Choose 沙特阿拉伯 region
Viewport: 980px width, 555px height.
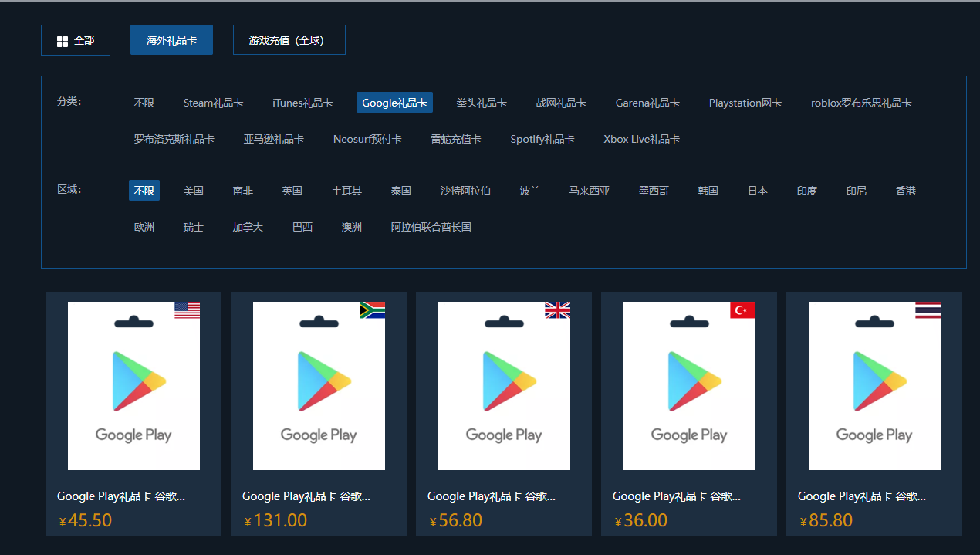(x=465, y=191)
